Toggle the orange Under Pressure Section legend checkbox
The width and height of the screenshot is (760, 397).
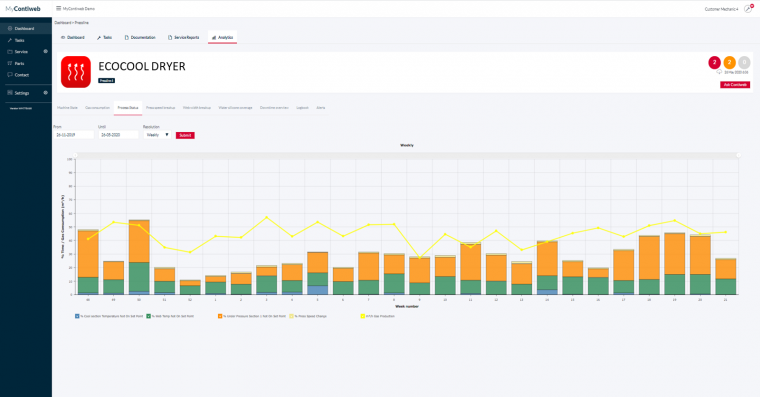(x=220, y=316)
